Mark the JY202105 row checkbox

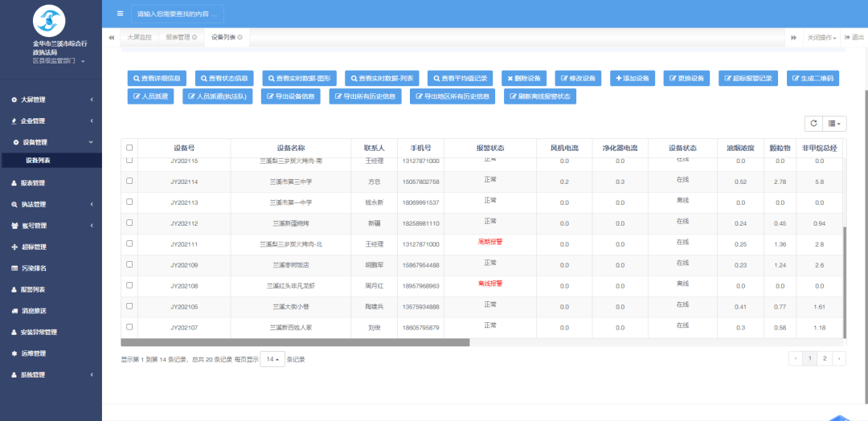click(x=129, y=306)
